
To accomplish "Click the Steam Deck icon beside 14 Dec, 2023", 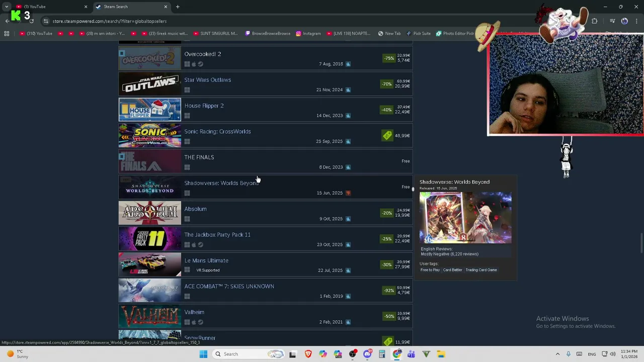I will (x=348, y=116).
